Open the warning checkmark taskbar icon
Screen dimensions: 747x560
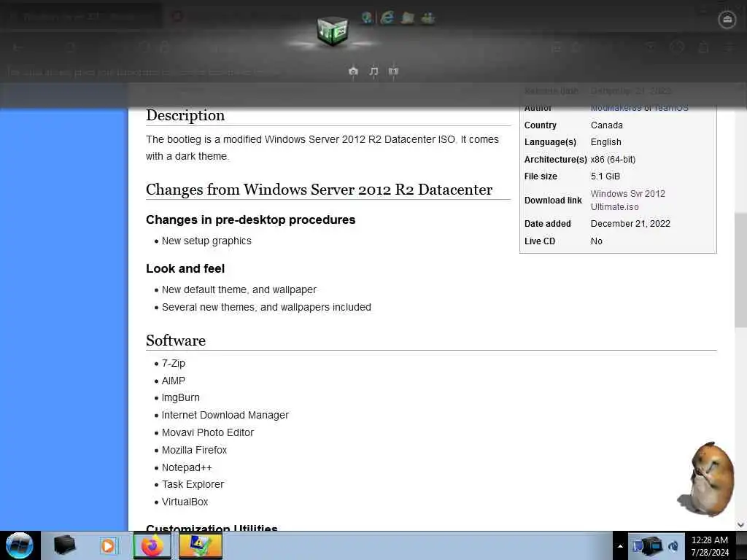click(200, 545)
